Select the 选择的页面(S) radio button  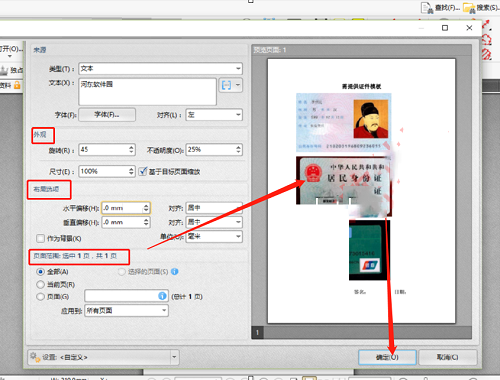122,272
